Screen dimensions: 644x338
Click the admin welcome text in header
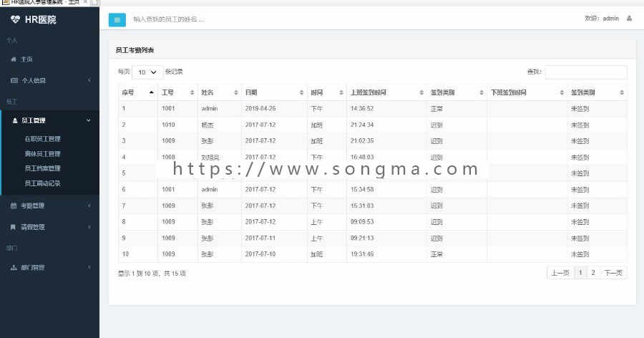click(x=602, y=19)
